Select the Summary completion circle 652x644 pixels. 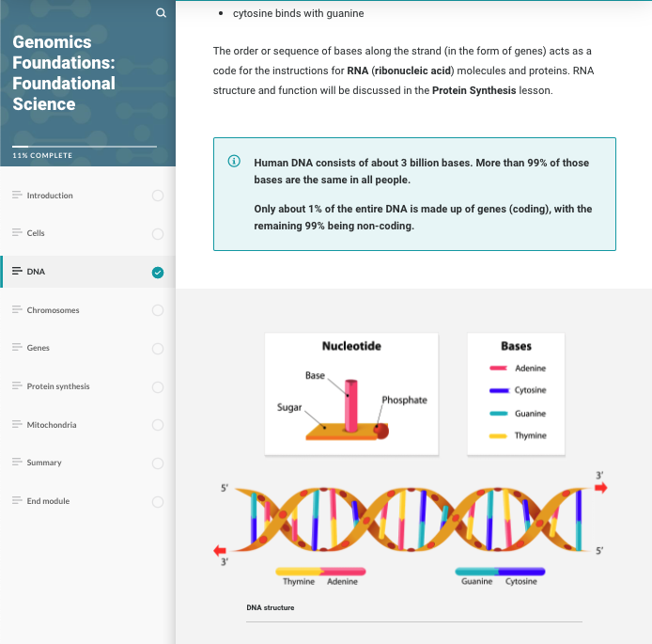point(158,463)
